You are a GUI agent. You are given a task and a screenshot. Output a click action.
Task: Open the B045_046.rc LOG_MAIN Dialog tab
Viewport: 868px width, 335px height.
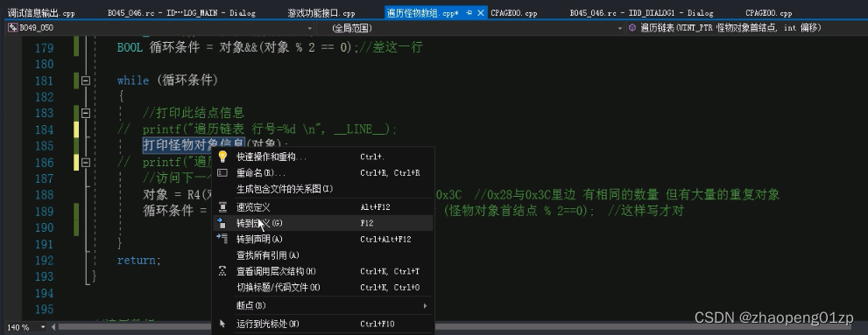pos(181,13)
